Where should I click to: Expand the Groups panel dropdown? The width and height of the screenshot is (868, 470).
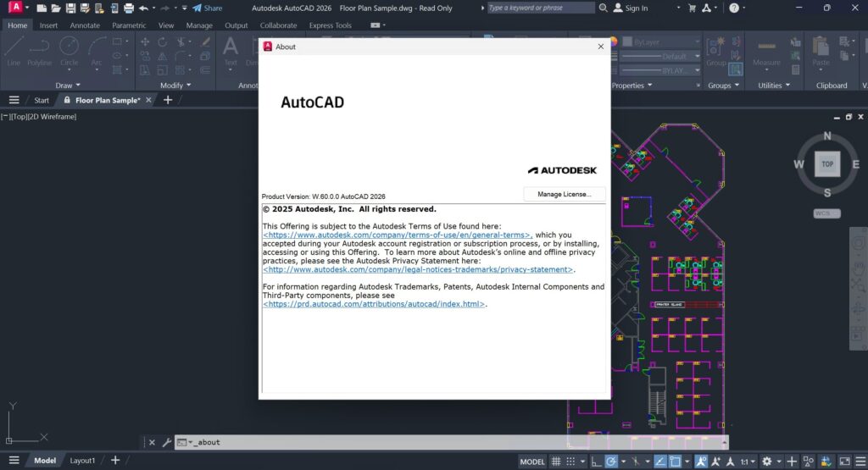724,86
